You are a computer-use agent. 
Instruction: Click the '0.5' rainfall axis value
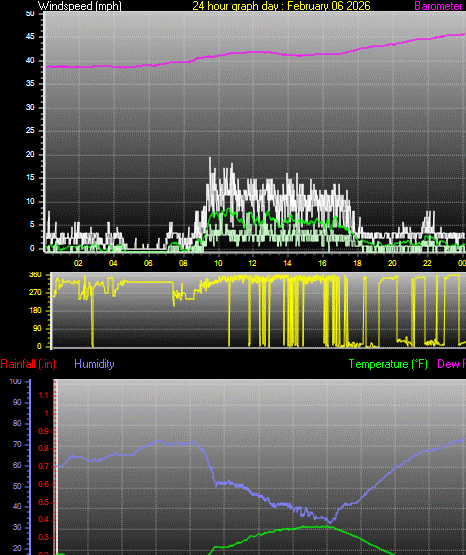[x=43, y=502]
